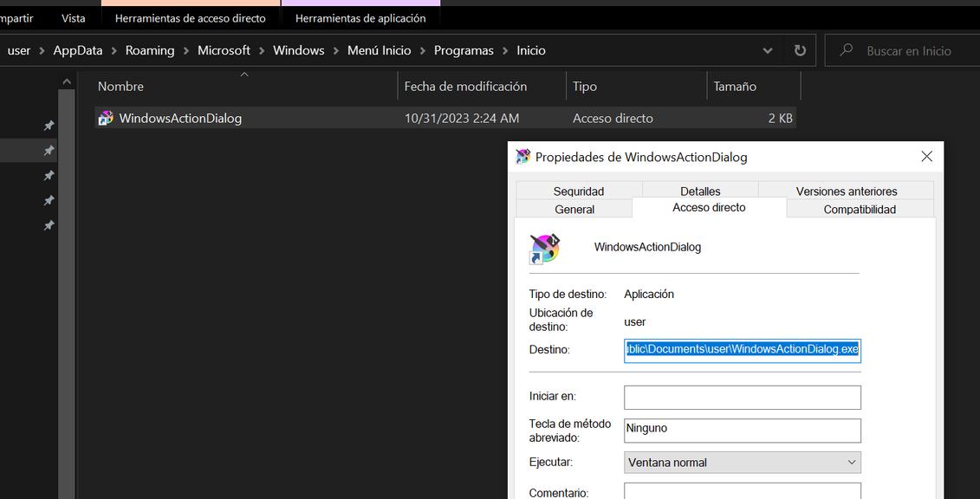Click the properties dialog title bar icon

(x=522, y=157)
